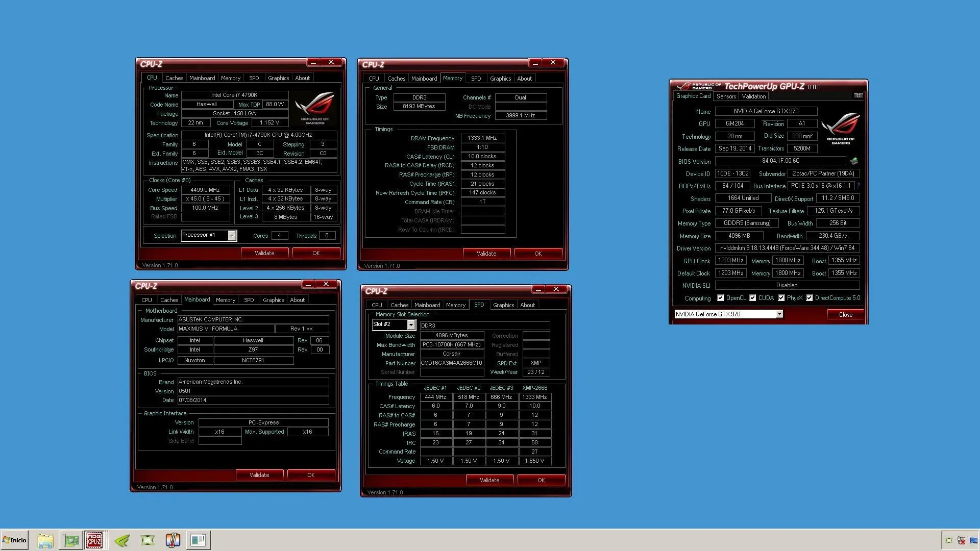The image size is (980, 551).
Task: Open the file explorer taskbar icon
Action: click(x=45, y=540)
